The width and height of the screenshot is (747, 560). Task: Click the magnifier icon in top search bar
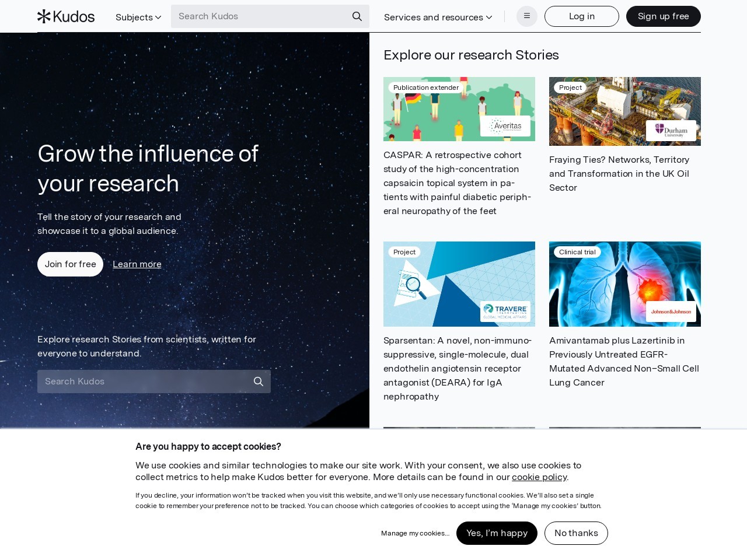coord(357,16)
